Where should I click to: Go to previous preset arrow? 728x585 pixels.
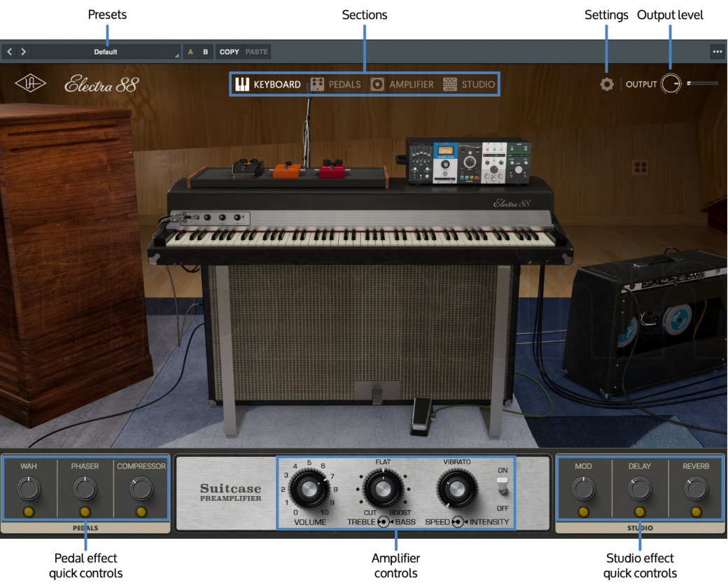point(9,52)
